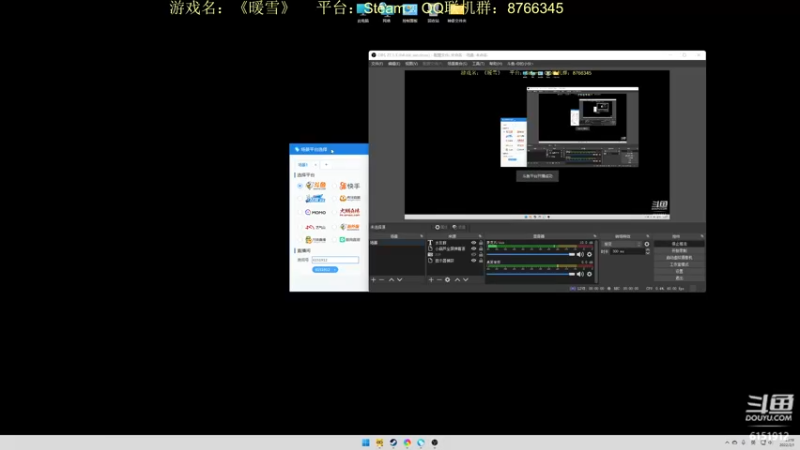
Task: Click the Start Recording button in Controls
Action: tap(679, 251)
